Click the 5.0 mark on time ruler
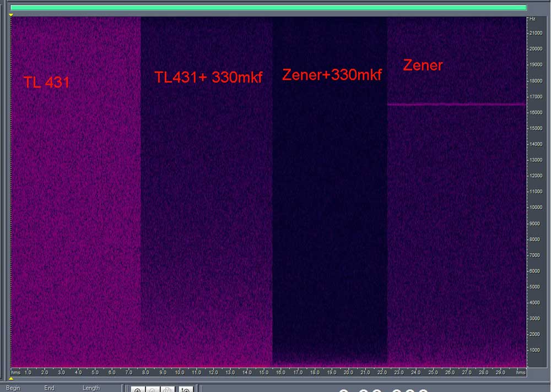The width and height of the screenshot is (551, 392). 95,372
